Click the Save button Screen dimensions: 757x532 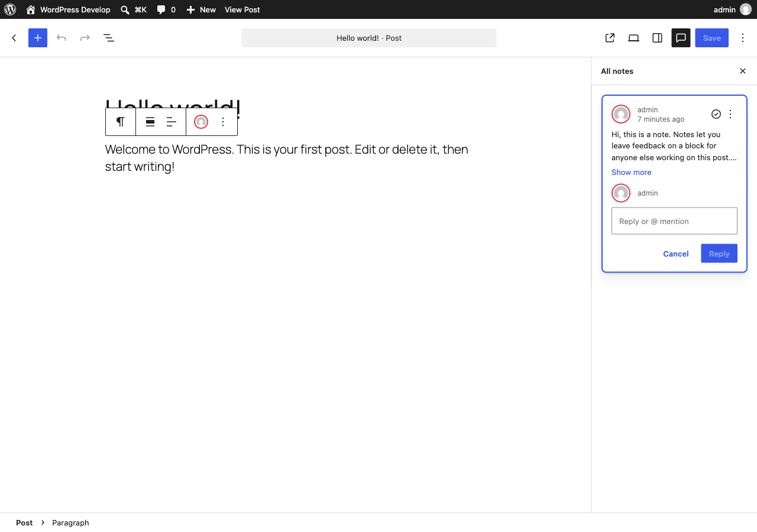point(712,38)
